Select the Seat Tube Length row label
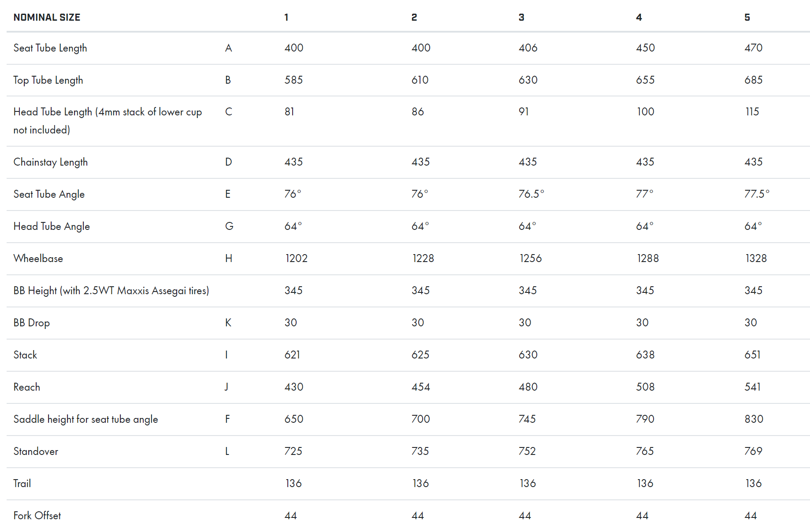The width and height of the screenshot is (810, 532). 50,48
